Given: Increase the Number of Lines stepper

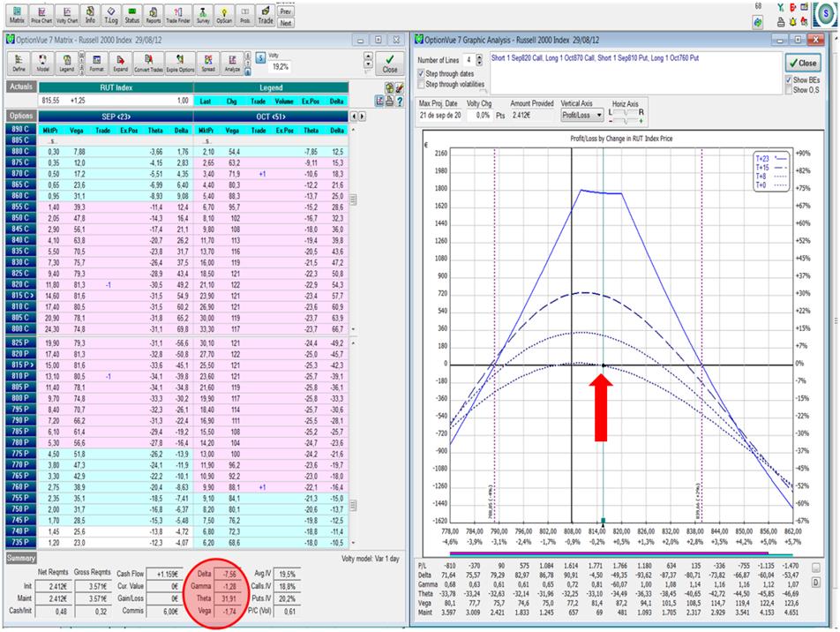Looking at the screenshot, I should 479,56.
